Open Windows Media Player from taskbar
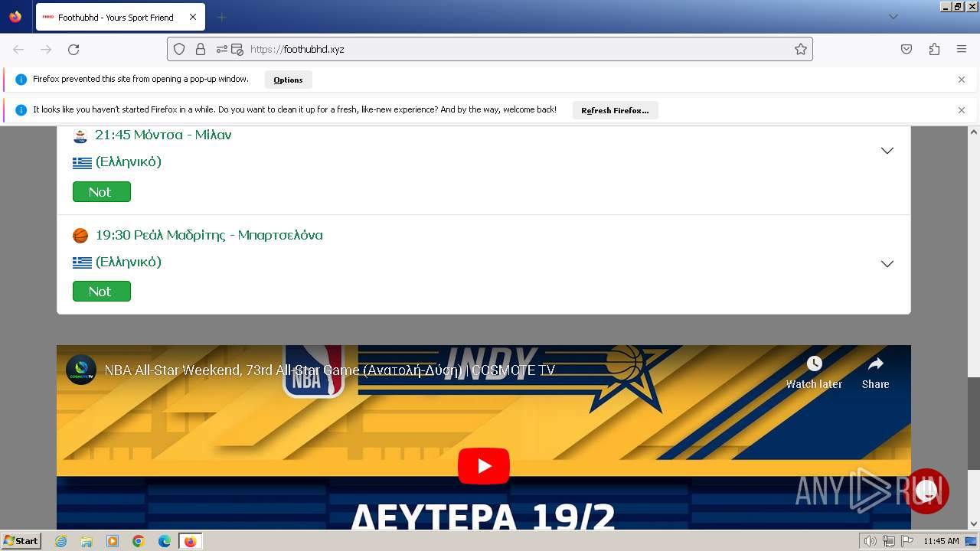 [113, 541]
